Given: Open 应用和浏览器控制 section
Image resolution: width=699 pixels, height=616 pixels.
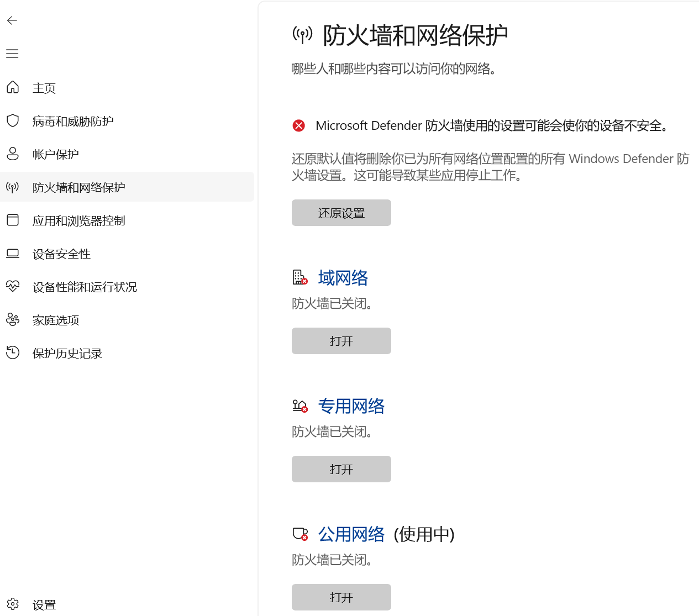Looking at the screenshot, I should pos(127,220).
